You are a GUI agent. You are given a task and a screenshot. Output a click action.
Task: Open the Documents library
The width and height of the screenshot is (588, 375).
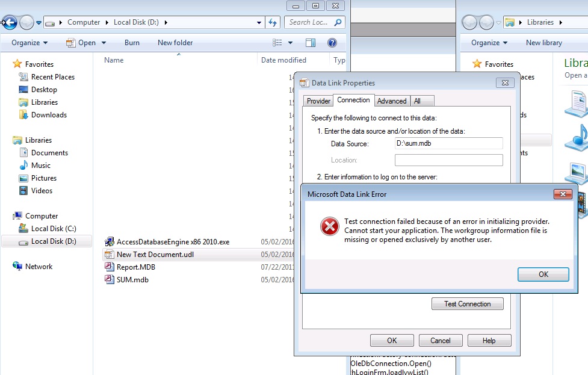[x=49, y=153]
